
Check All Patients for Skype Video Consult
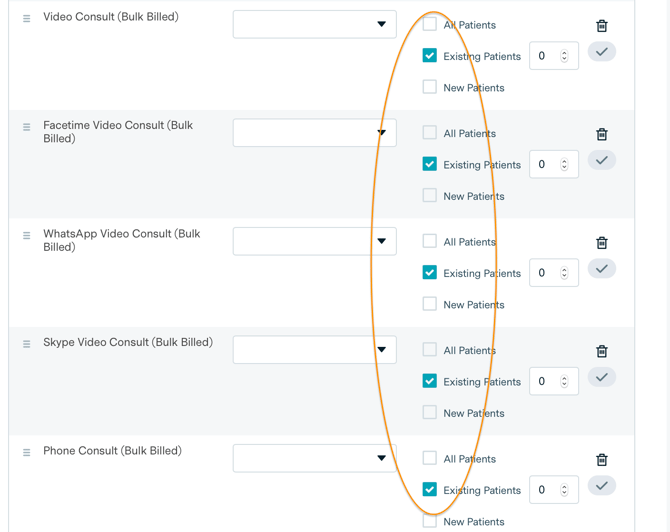[430, 350]
